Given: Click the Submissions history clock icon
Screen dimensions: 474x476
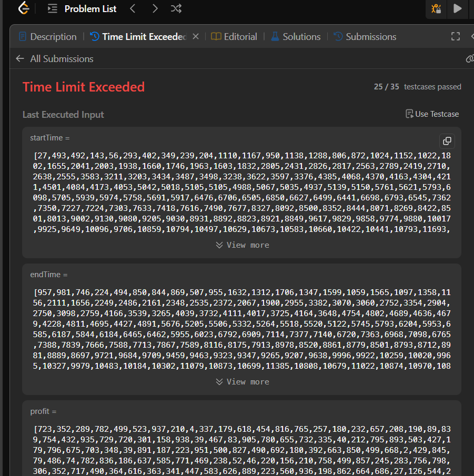Looking at the screenshot, I should click(x=338, y=36).
